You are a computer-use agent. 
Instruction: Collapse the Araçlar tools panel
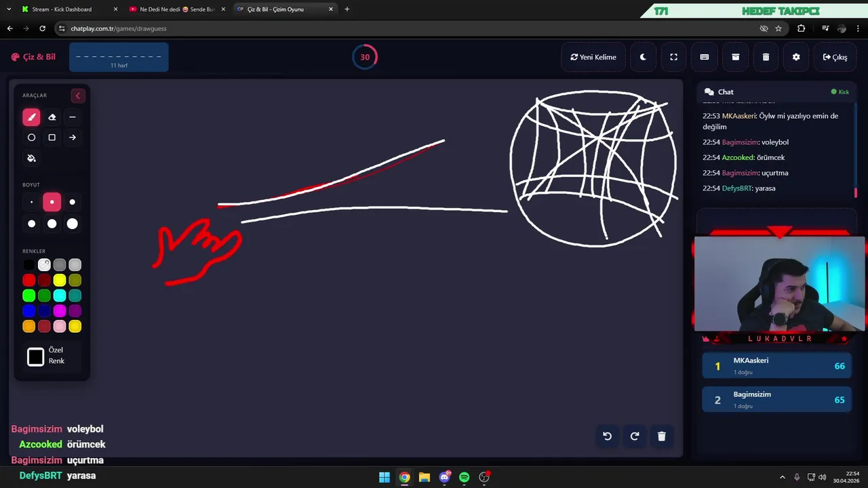77,96
